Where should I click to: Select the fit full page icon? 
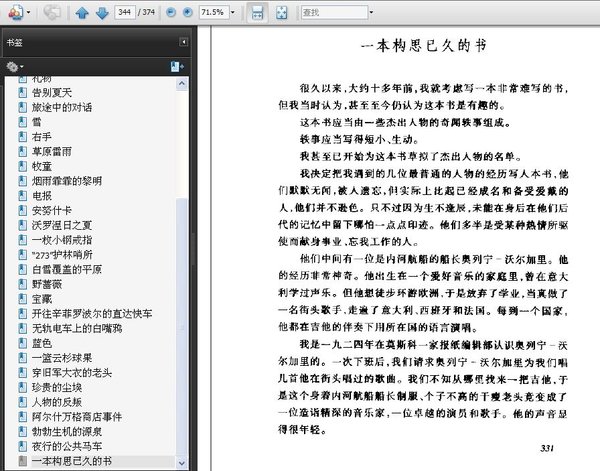click(282, 13)
